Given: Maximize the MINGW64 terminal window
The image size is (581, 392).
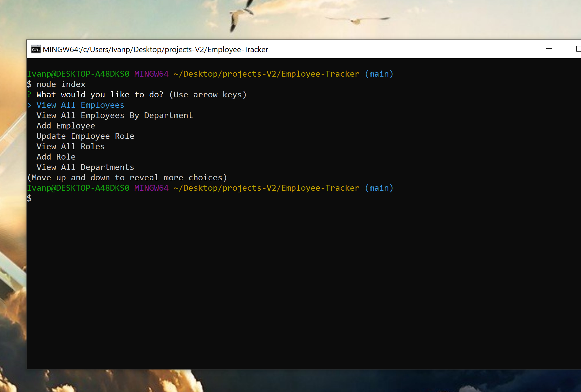Looking at the screenshot, I should (578, 49).
